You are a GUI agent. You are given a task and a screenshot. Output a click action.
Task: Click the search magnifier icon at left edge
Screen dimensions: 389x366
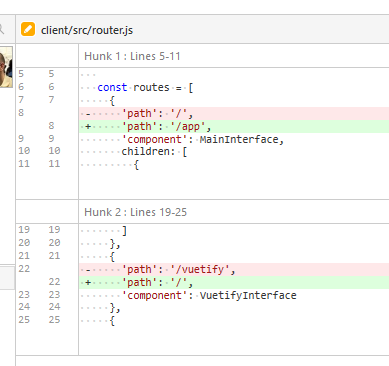tap(1, 29)
